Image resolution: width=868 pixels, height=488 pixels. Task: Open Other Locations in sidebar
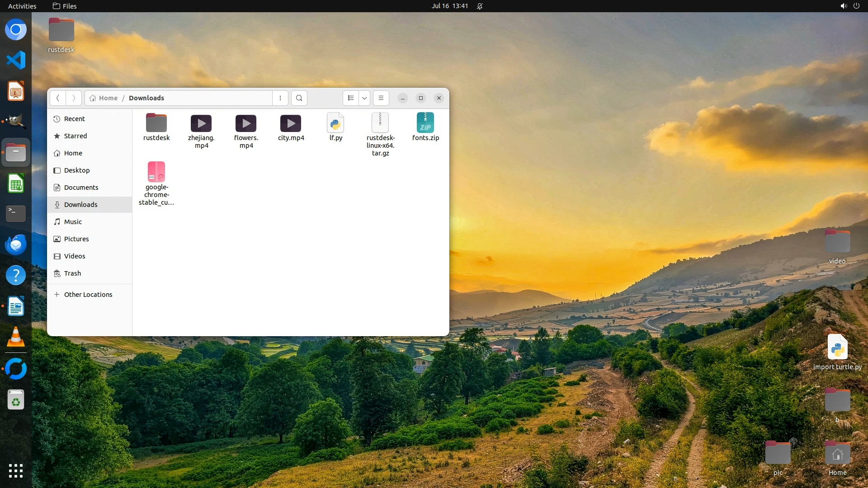88,295
